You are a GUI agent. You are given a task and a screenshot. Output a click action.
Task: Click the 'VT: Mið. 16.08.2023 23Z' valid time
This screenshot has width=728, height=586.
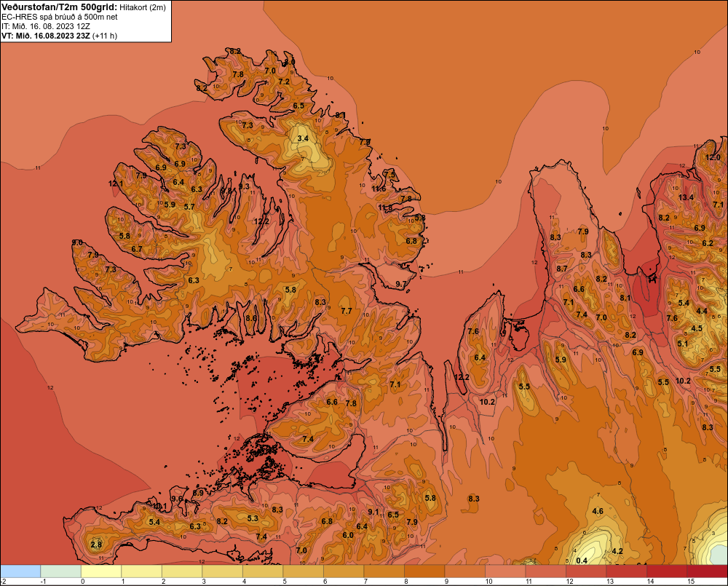coord(46,36)
